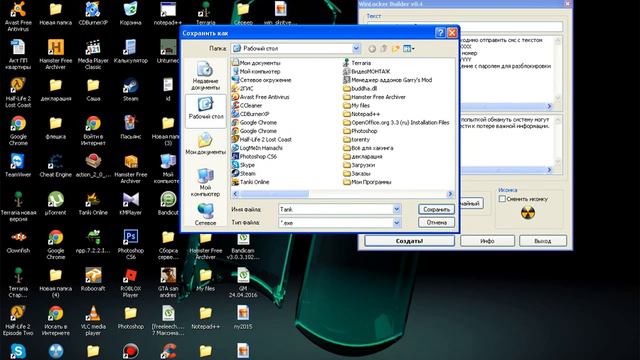The image size is (640, 360).
Task: Open Сетевое окружение in the Save dialog places bar
Action: (205, 214)
